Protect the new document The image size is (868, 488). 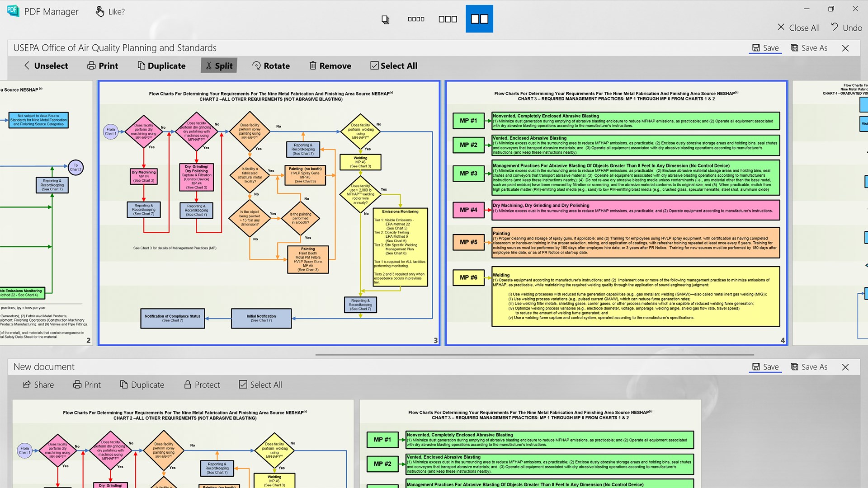tap(202, 385)
